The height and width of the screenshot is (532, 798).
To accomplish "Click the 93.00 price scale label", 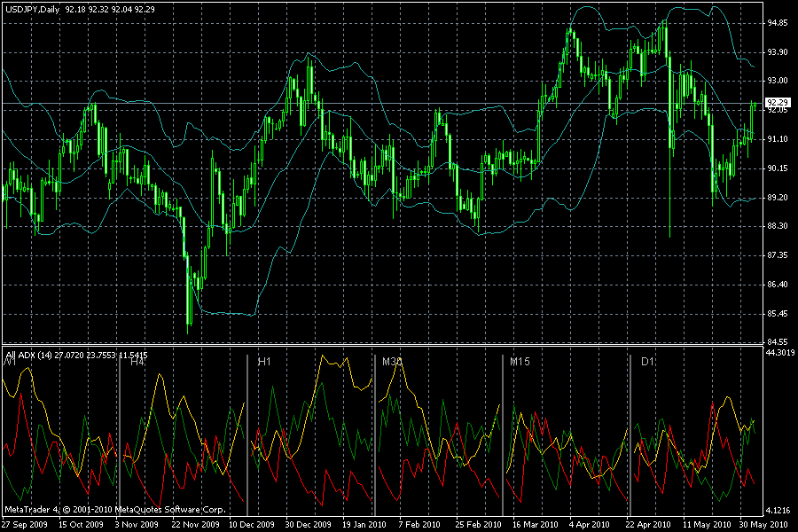I will point(778,81).
